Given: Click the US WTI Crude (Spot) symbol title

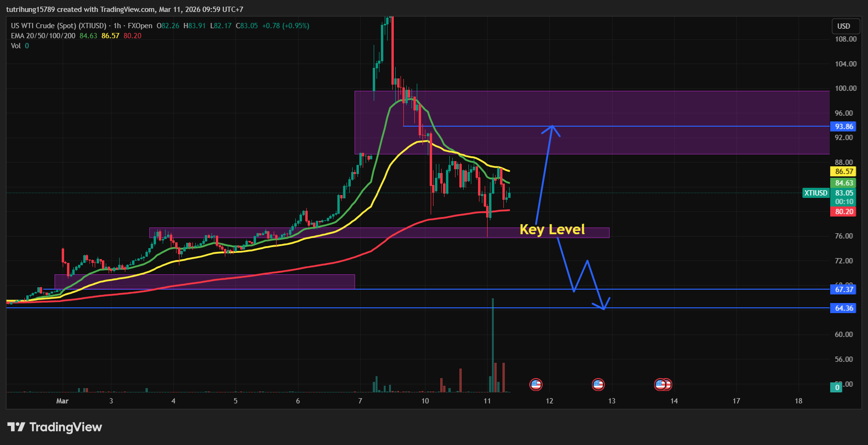Looking at the screenshot, I should point(58,26).
